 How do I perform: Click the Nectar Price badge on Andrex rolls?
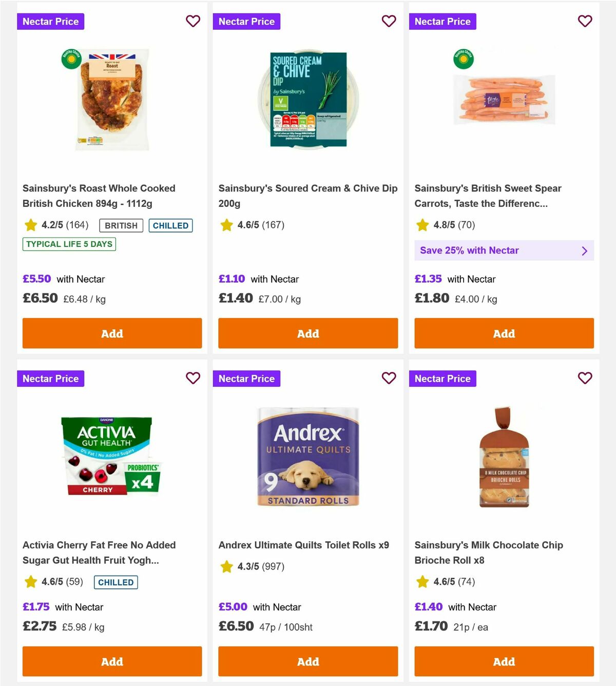tap(246, 378)
